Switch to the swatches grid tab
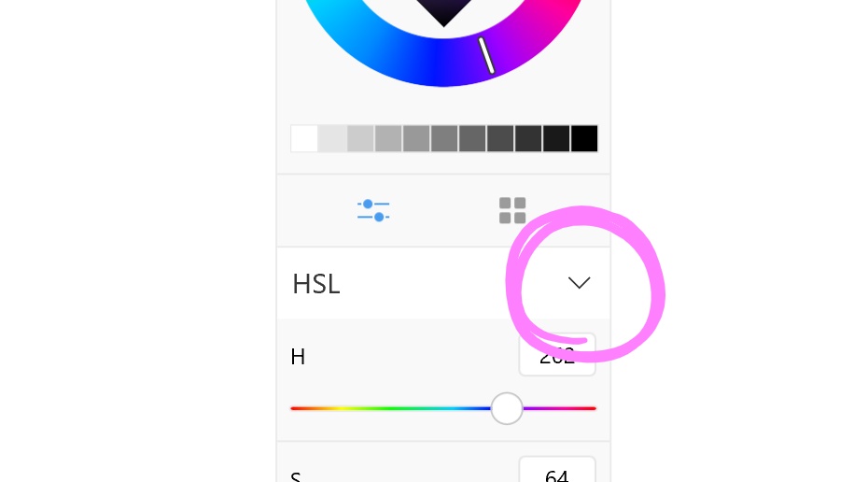 [512, 210]
